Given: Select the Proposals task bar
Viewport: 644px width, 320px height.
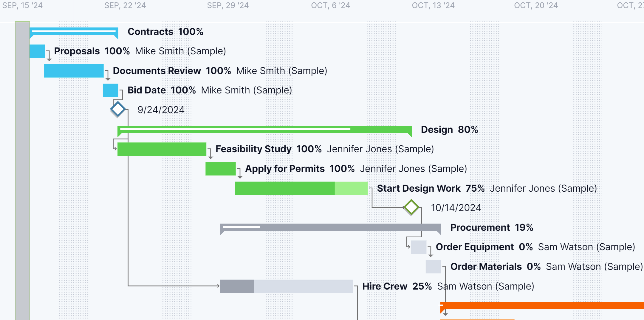Looking at the screenshot, I should 37,51.
